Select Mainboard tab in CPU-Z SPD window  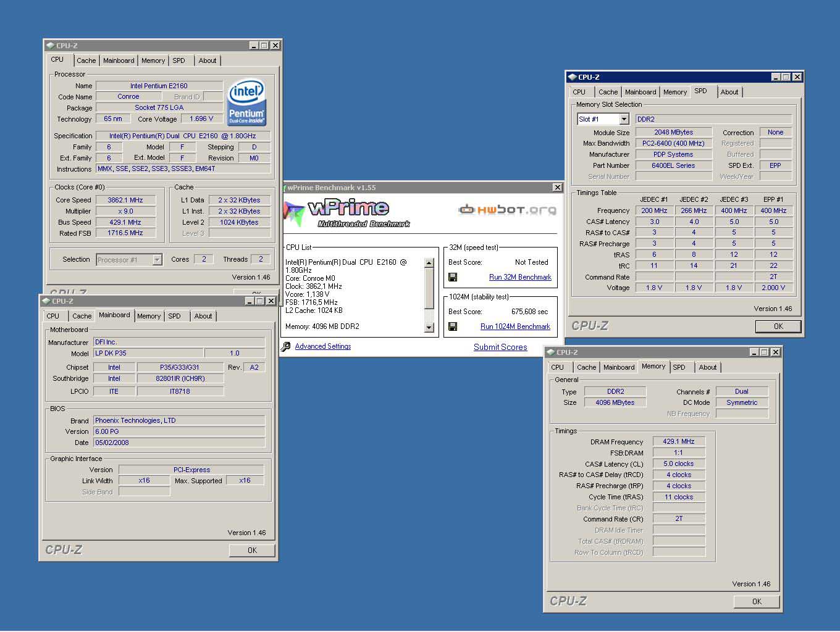coord(640,92)
